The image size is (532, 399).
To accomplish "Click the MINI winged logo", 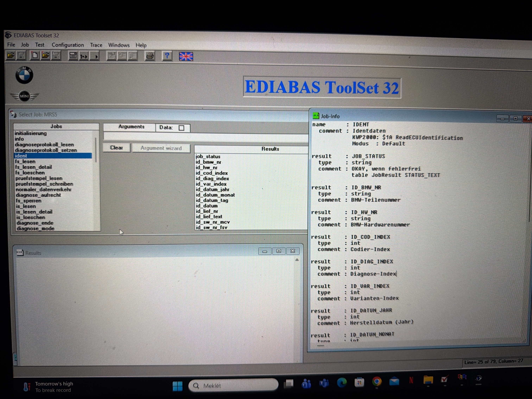I will 24,96.
